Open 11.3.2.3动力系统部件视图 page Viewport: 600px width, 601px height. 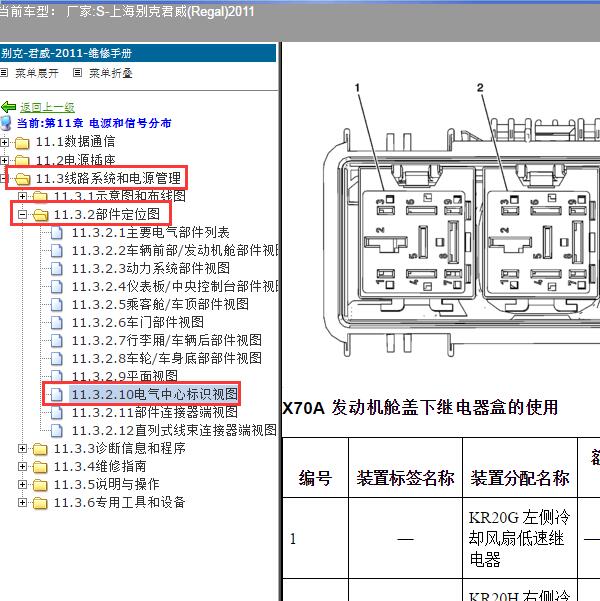tap(151, 268)
